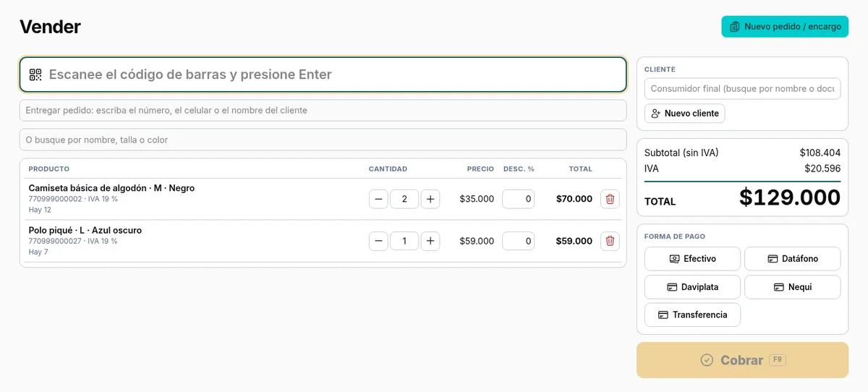The image size is (868, 392).
Task: Click product name Camiseta básica de algodón · M · Negro
Action: (x=111, y=188)
